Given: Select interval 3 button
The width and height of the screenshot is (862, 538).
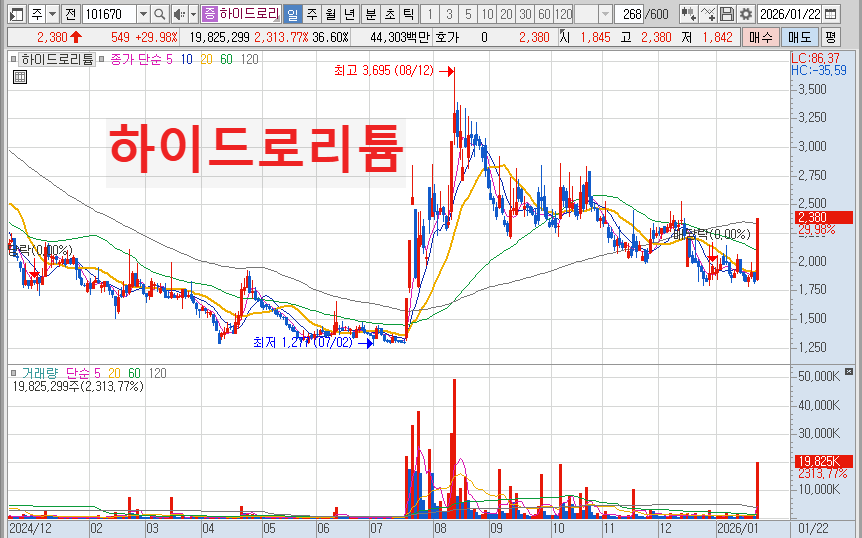Looking at the screenshot, I should coord(449,14).
